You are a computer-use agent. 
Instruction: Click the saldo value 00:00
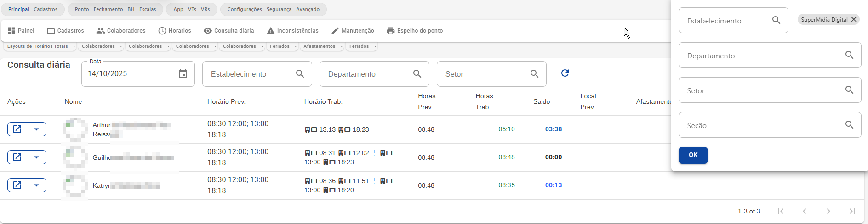[554, 157]
